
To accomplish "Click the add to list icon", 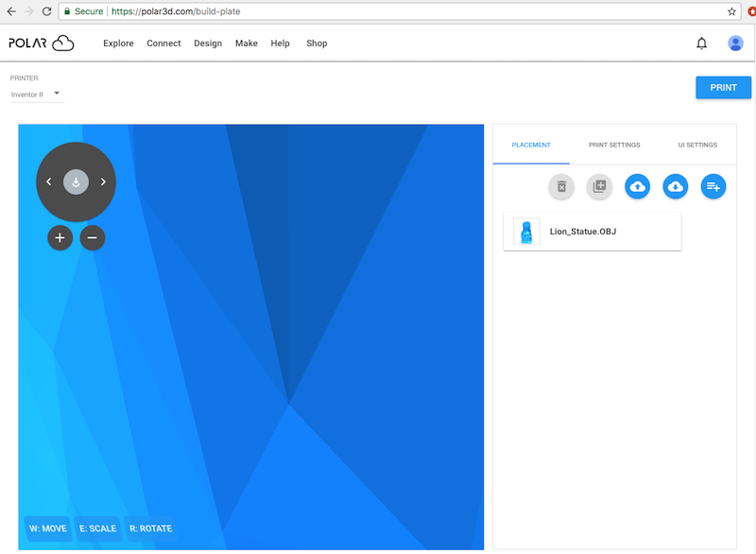I will [x=713, y=186].
